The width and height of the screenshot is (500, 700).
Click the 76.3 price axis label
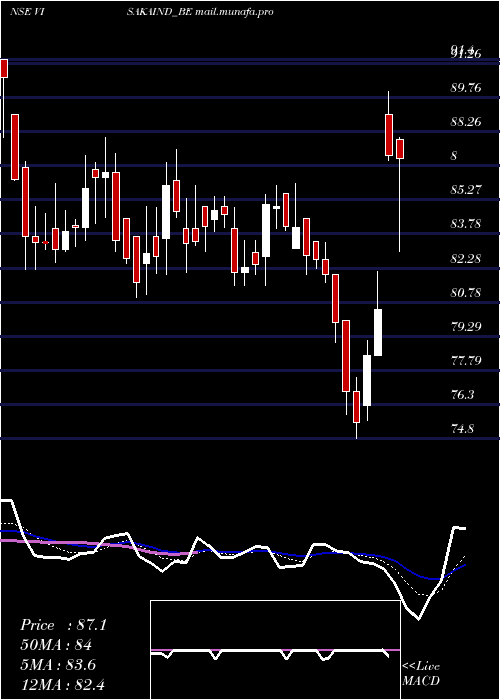(462, 395)
